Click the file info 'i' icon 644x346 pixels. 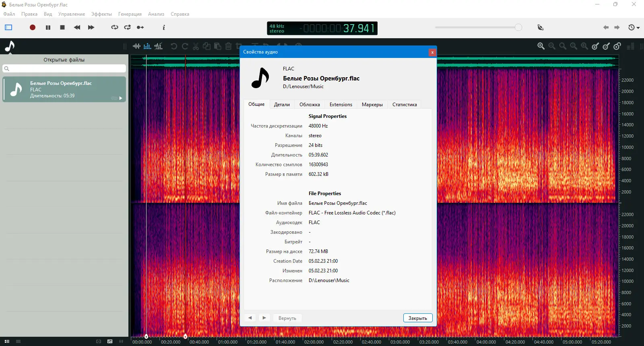(163, 27)
